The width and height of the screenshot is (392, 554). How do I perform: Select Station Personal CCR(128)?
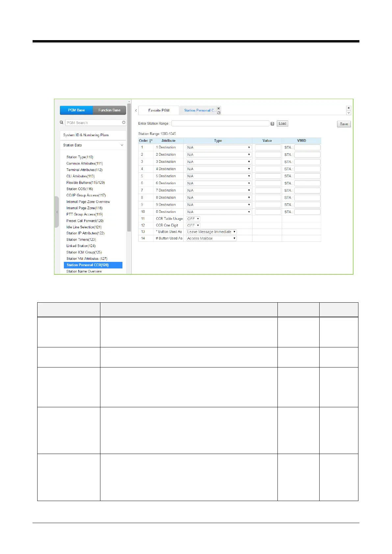[93, 265]
